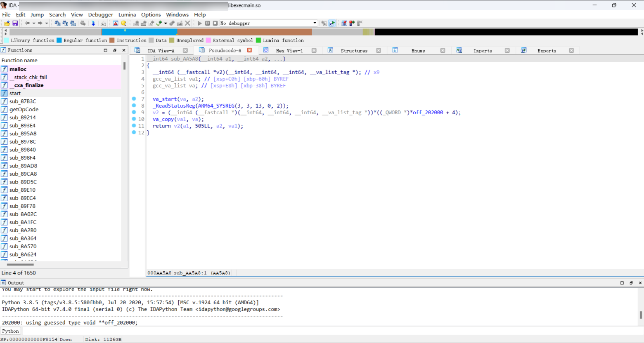Select __cxa_finalize in the Functions list

[x=61, y=85]
